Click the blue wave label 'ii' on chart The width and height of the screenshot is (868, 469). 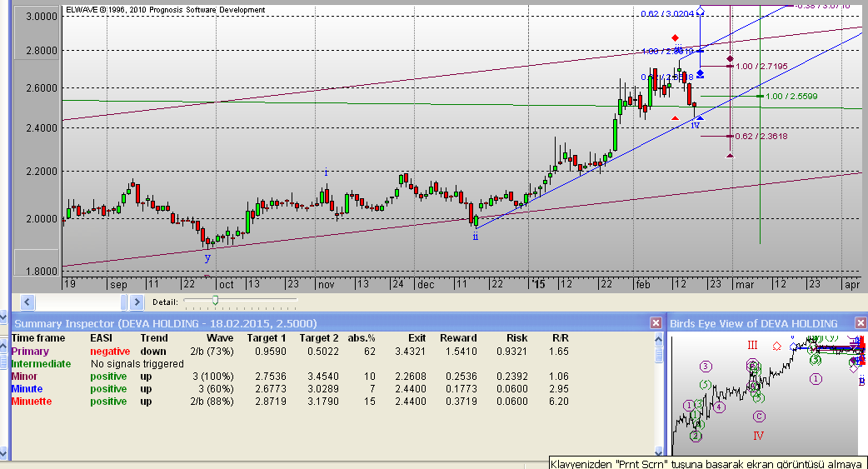point(475,237)
